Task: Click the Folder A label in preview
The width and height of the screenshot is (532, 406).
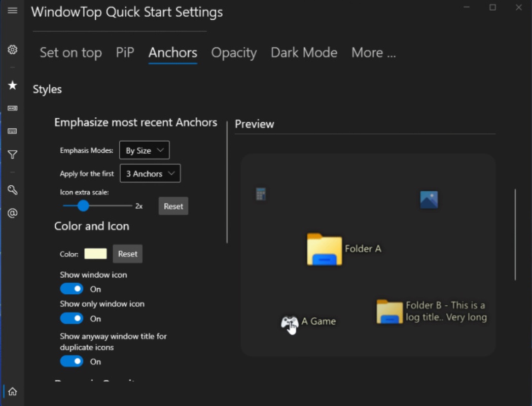Action: pos(363,249)
